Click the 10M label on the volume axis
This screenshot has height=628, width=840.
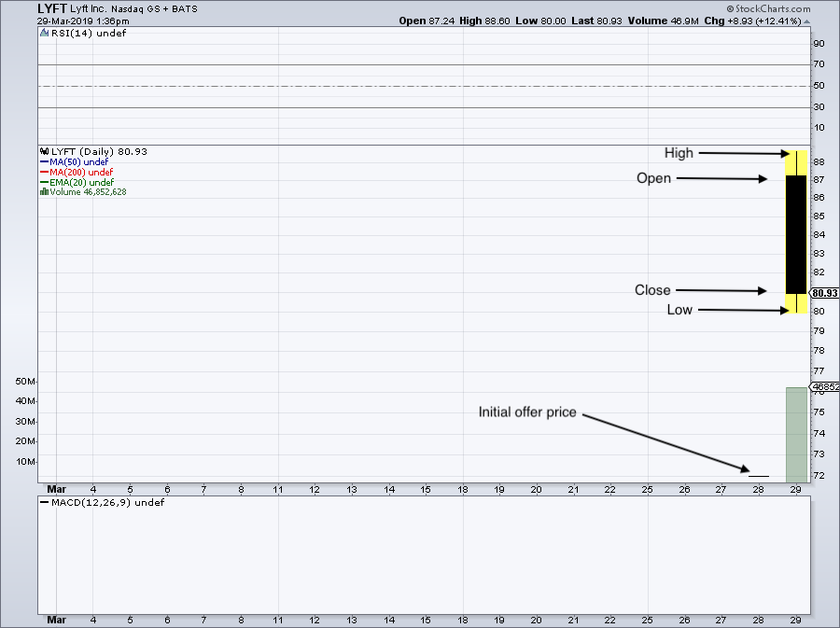(25, 462)
